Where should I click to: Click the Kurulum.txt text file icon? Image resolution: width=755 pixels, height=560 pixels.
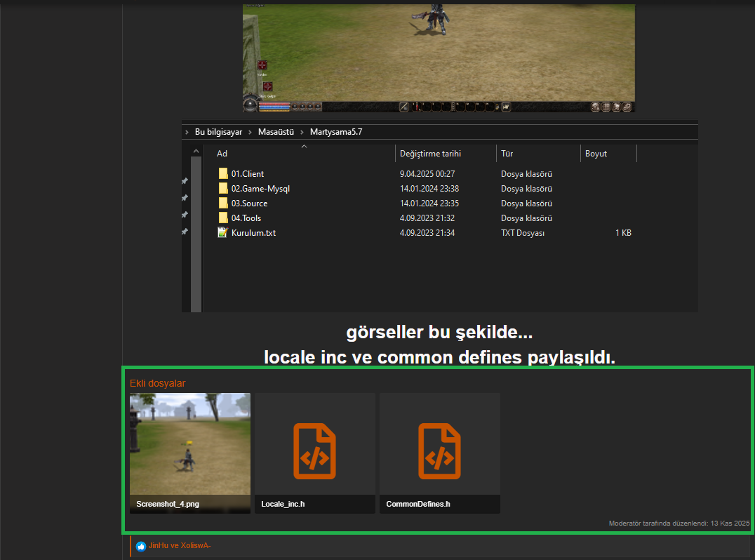pos(223,233)
